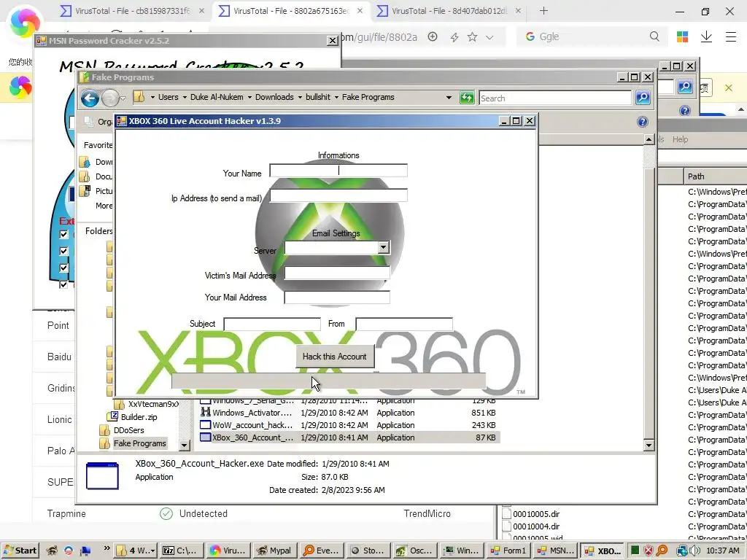
Task: Click refresh icon beside explorer address bar
Action: click(x=467, y=98)
